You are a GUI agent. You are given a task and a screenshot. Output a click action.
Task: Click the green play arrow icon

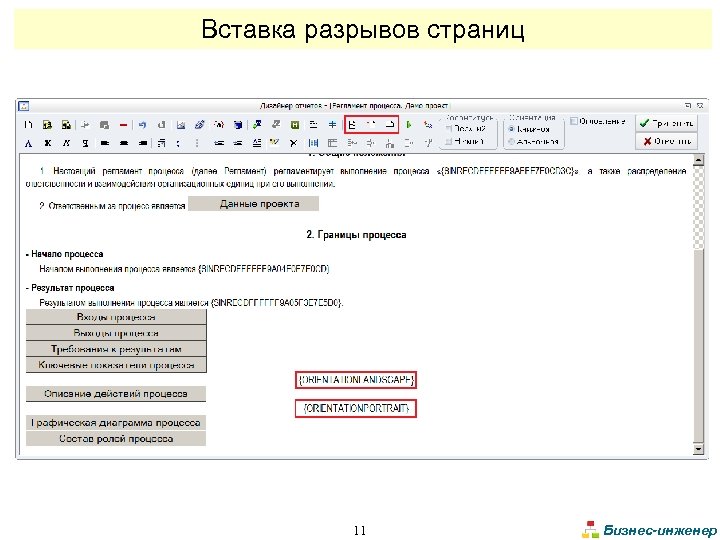point(409,124)
